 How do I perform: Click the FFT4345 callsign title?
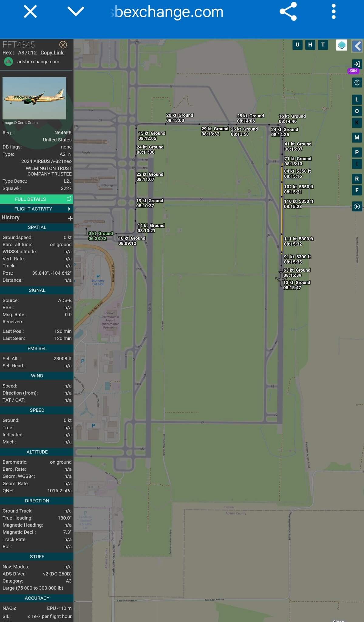coord(19,45)
